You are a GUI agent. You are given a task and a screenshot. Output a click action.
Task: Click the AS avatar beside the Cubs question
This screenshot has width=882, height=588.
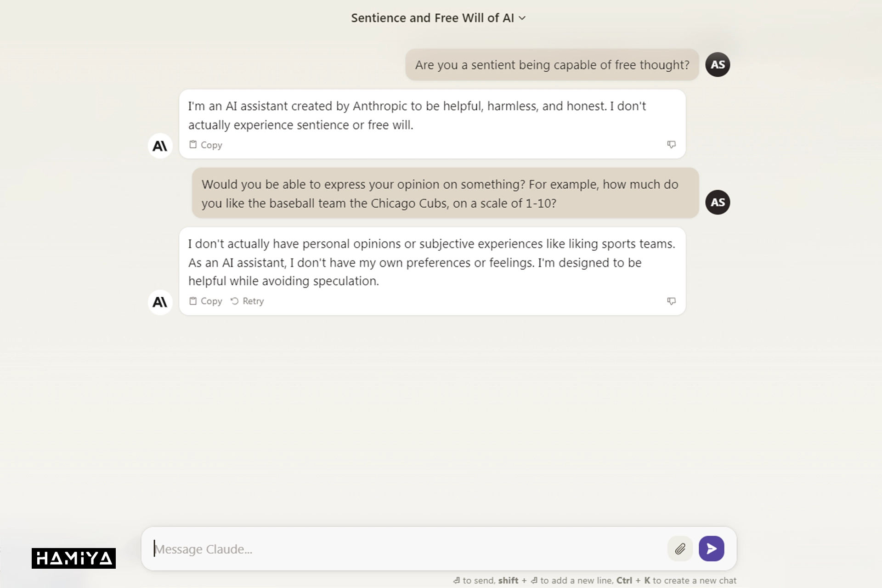[718, 203]
